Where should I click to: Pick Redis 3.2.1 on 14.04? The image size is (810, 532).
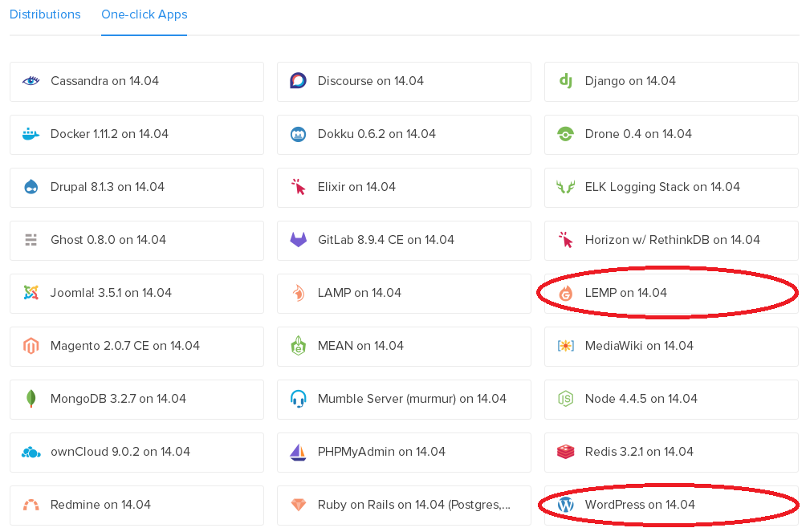click(x=672, y=453)
